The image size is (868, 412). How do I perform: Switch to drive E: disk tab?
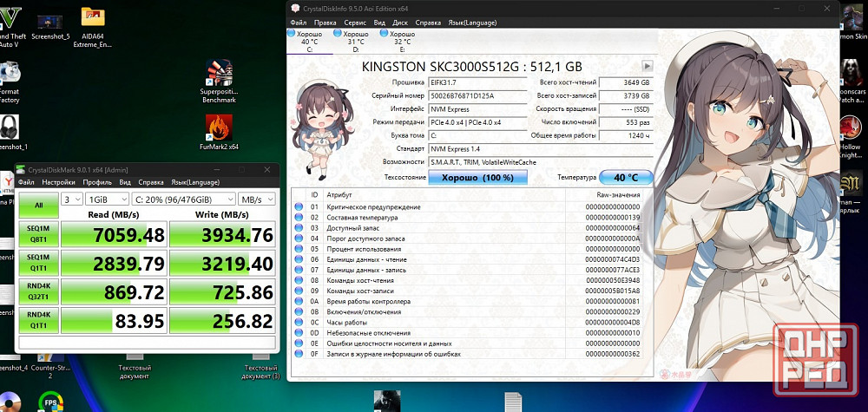(x=403, y=41)
